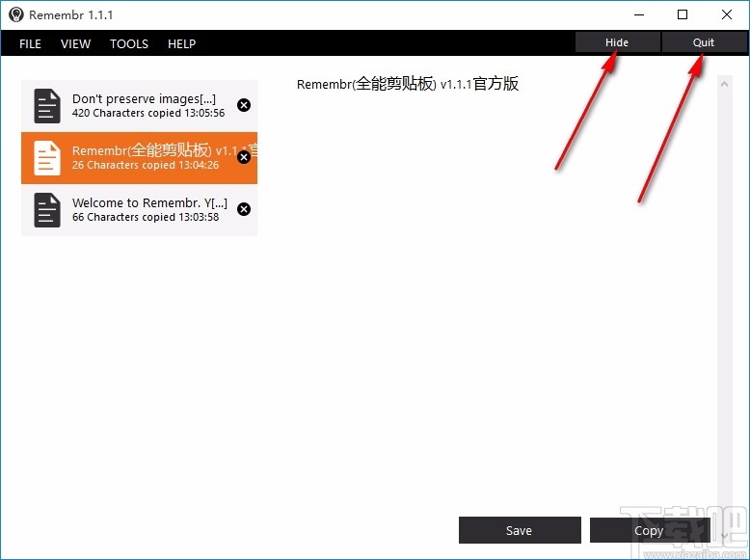Click "420 Characters copied 13:05:56" text
750x560 pixels.
click(x=148, y=114)
